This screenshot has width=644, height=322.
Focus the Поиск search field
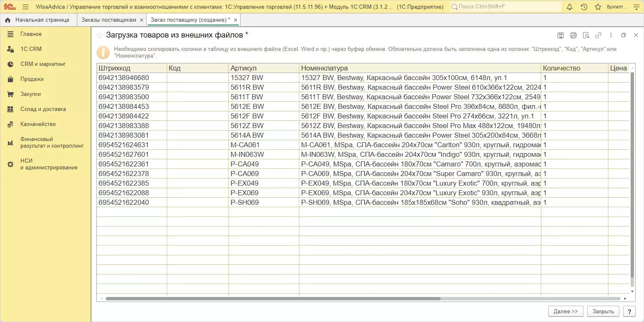click(505, 7)
